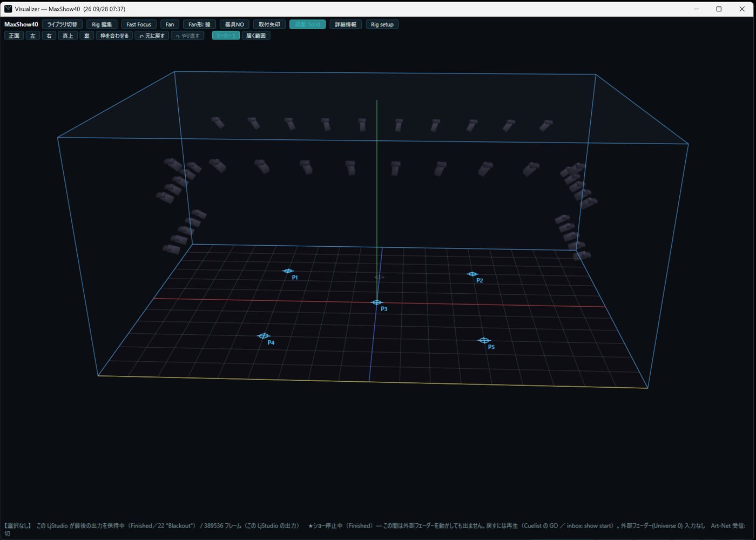Select marker P5 on the floor

pos(484,340)
